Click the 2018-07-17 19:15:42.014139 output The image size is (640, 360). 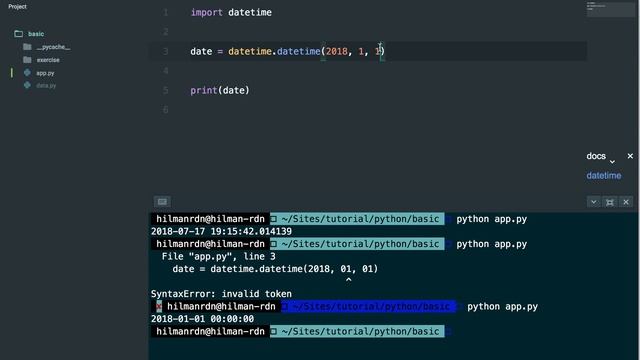coord(221,231)
